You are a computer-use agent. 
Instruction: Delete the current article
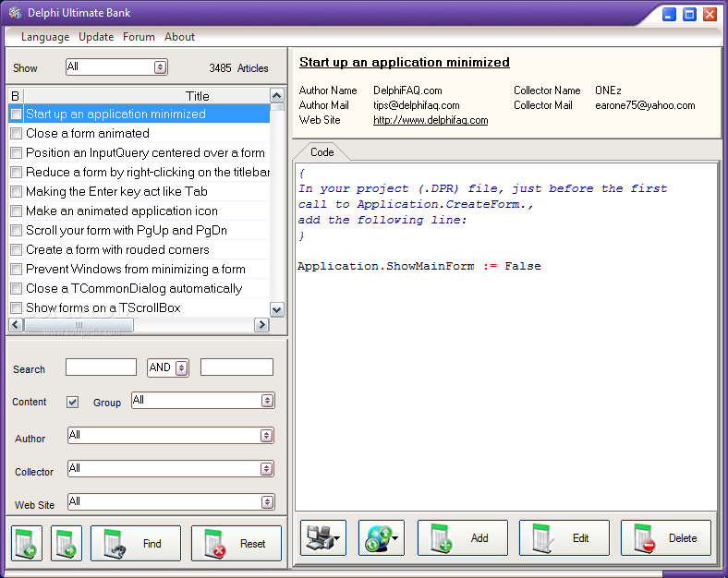[x=666, y=537]
